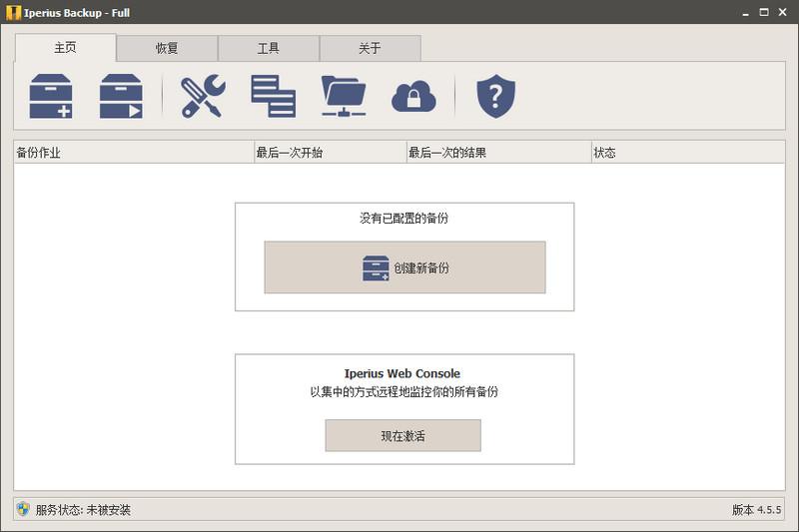Click the 版本 4.5.5 version text
Image resolution: width=799 pixels, height=532 pixels.
tap(757, 510)
